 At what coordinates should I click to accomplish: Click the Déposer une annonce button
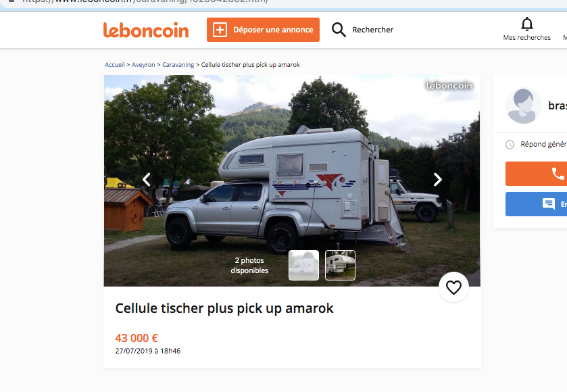(x=263, y=30)
